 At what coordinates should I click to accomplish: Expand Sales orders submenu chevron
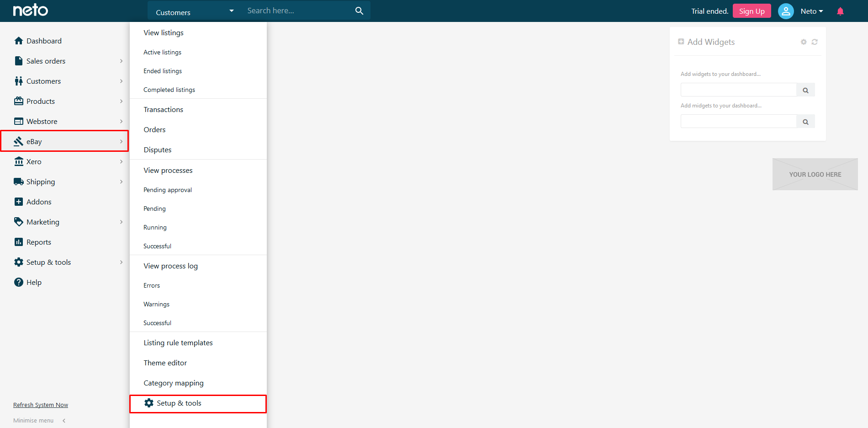[121, 61]
